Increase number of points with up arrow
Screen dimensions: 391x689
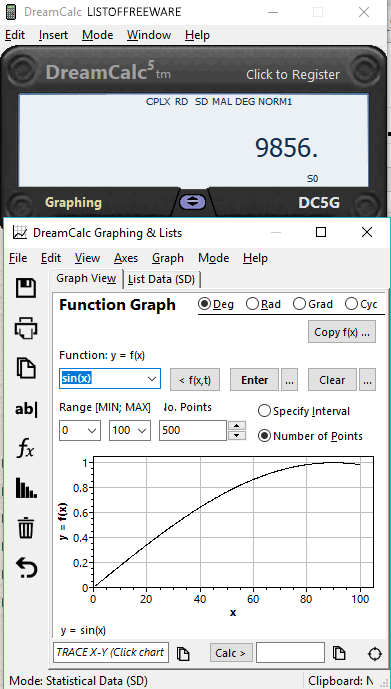coord(237,425)
